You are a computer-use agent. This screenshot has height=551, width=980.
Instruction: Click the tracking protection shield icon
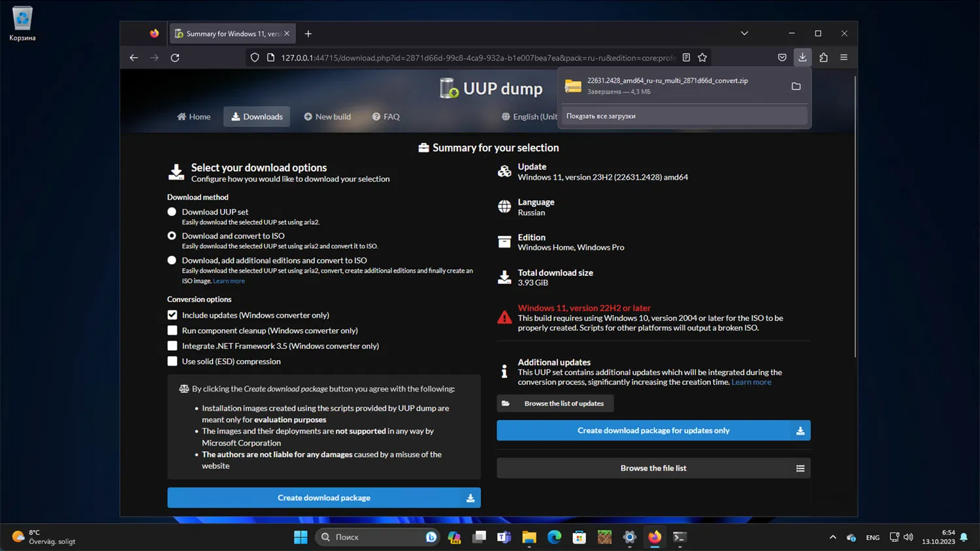coord(255,58)
